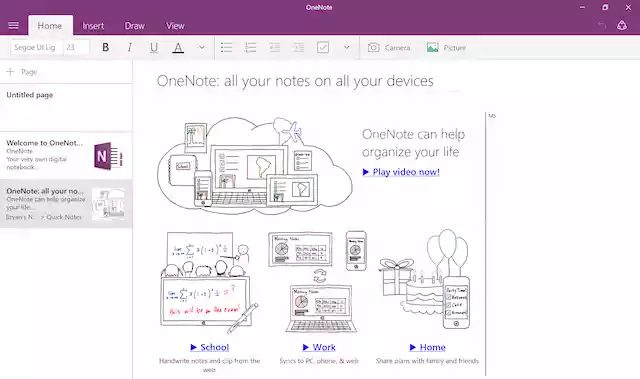
Task: Choose the font color button
Action: coord(178,47)
